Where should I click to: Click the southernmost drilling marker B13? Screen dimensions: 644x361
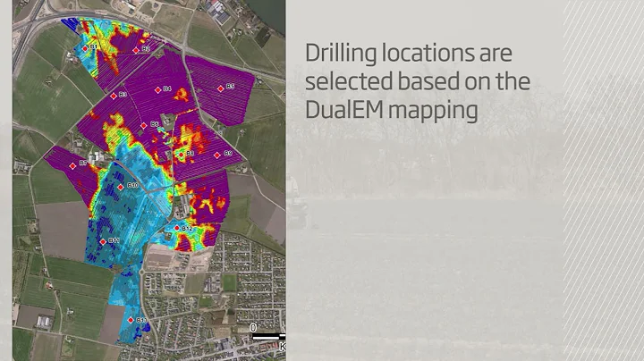[131, 320]
